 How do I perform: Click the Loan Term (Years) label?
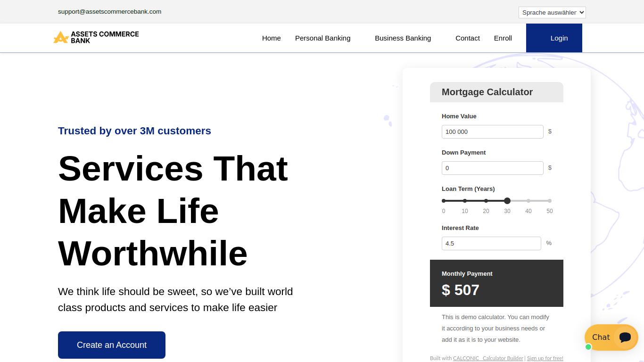[468, 189]
